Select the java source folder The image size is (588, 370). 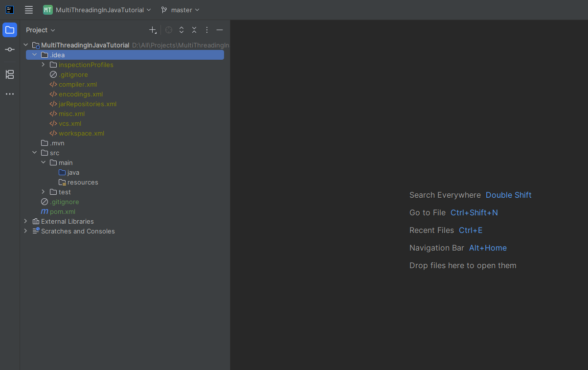(x=73, y=172)
